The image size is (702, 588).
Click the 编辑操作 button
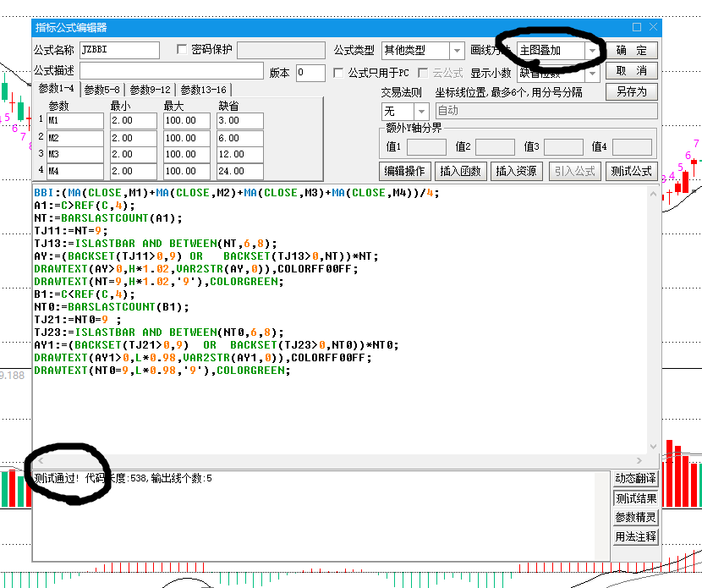pyautogui.click(x=404, y=171)
